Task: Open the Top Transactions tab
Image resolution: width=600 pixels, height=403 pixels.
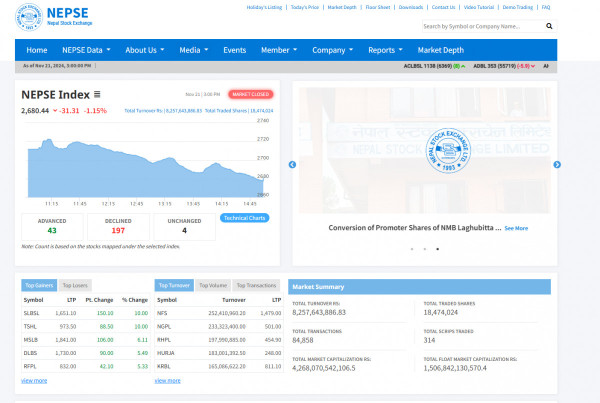Action: click(x=254, y=285)
